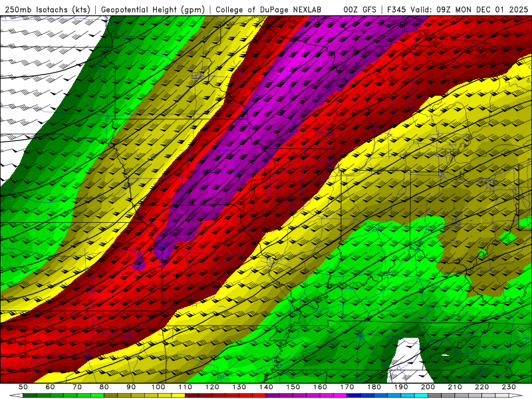532x399 pixels.
Task: Click the 110 legend value
Action: [x=186, y=387]
